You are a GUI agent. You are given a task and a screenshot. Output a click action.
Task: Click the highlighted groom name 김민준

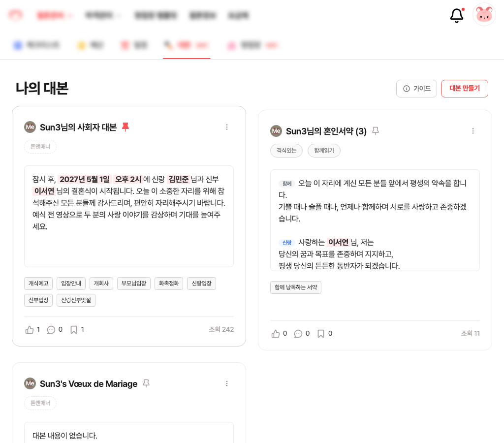pyautogui.click(x=178, y=179)
